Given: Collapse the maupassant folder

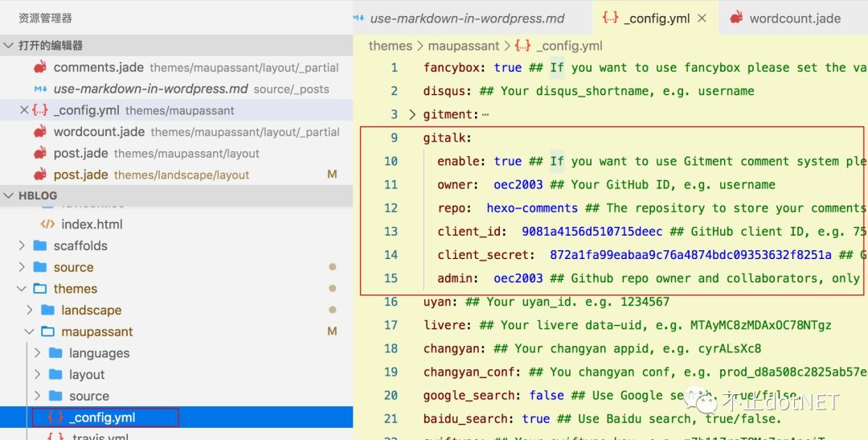Looking at the screenshot, I should coord(29,331).
